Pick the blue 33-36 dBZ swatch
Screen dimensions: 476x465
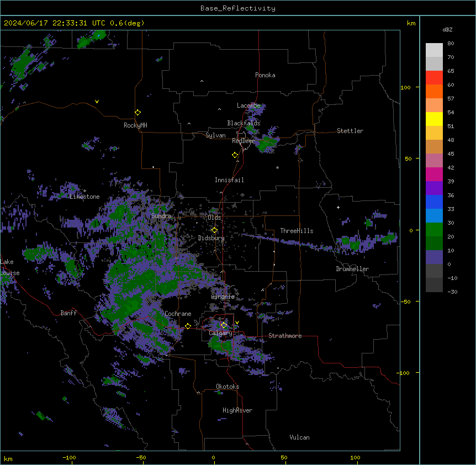coord(434,202)
